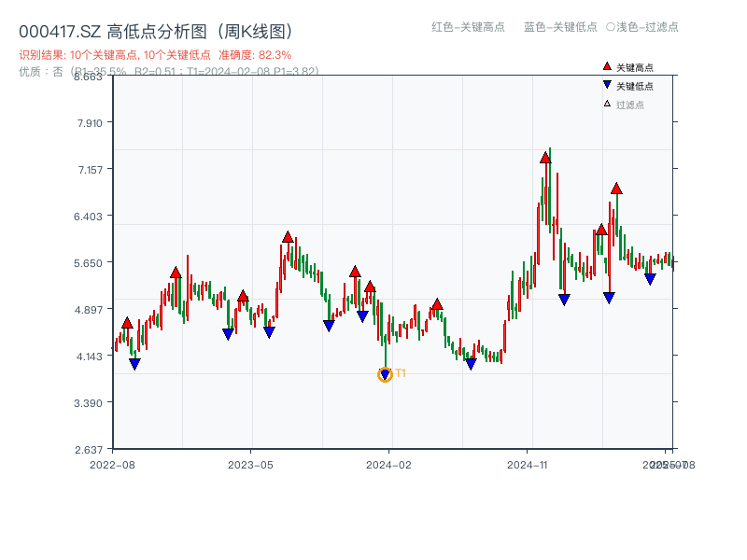The height and width of the screenshot is (560, 747).
Task: Toggle the 关键高点 legend label
Action: pyautogui.click(x=635, y=67)
